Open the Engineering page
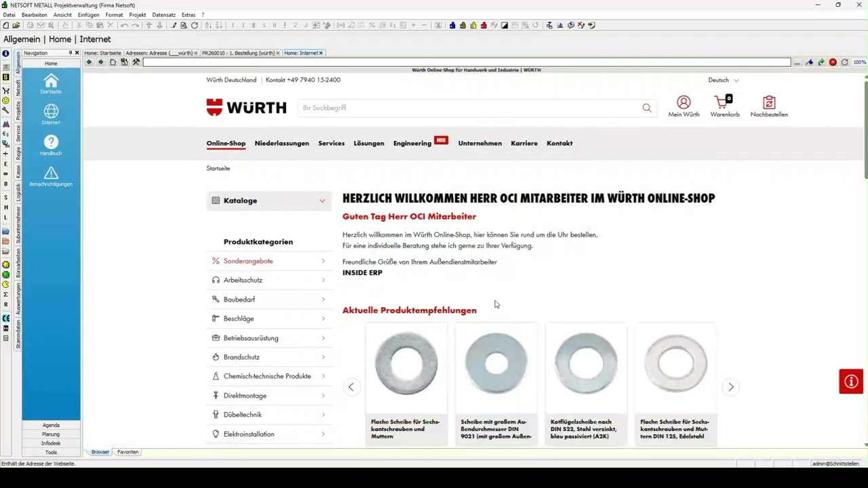Viewport: 868px width, 488px height. pos(412,143)
